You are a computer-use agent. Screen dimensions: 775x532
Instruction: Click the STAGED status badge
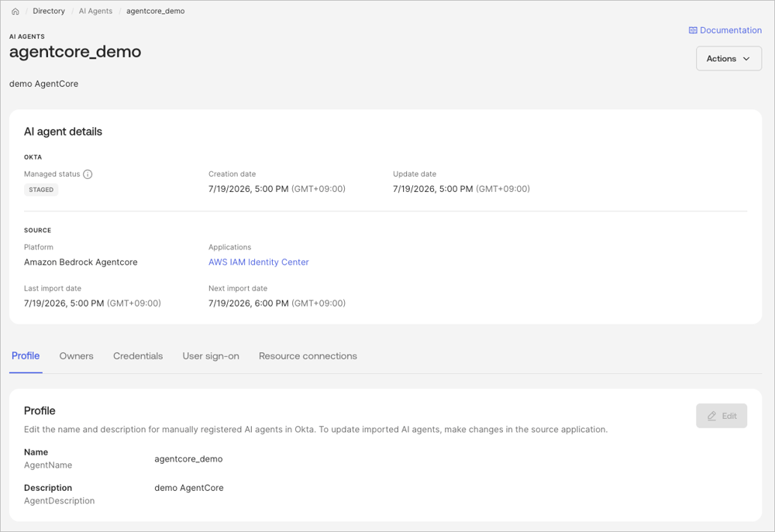41,190
